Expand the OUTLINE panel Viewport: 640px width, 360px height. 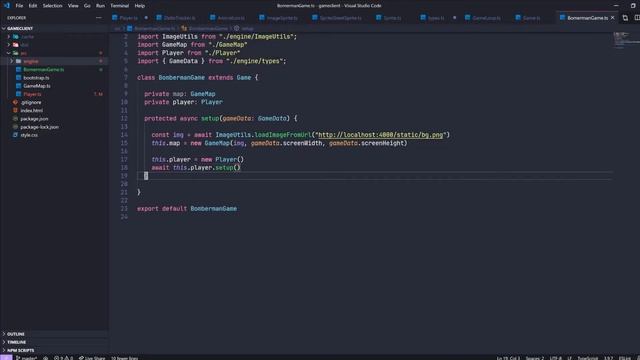pyautogui.click(x=16, y=334)
